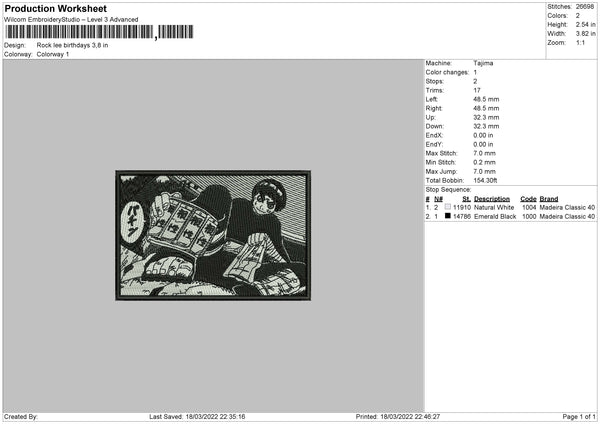This screenshot has width=600, height=424.
Task: Click the 'Code' column header
Action: click(528, 199)
